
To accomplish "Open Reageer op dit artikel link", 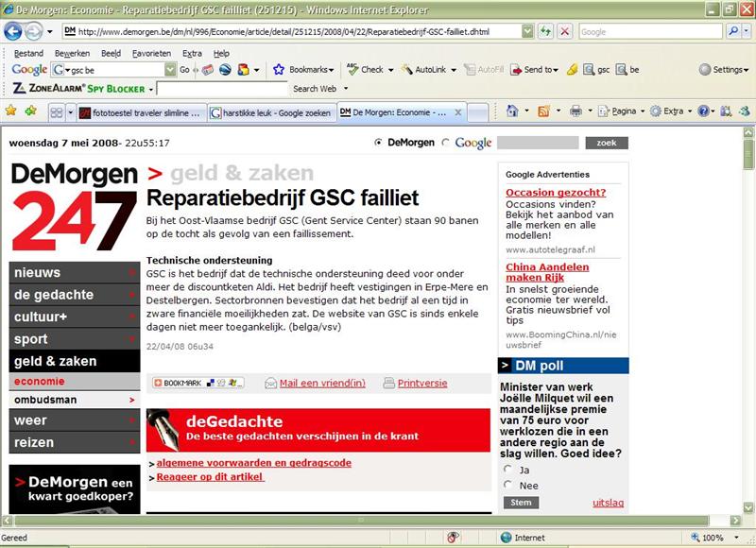I will tap(210, 477).
